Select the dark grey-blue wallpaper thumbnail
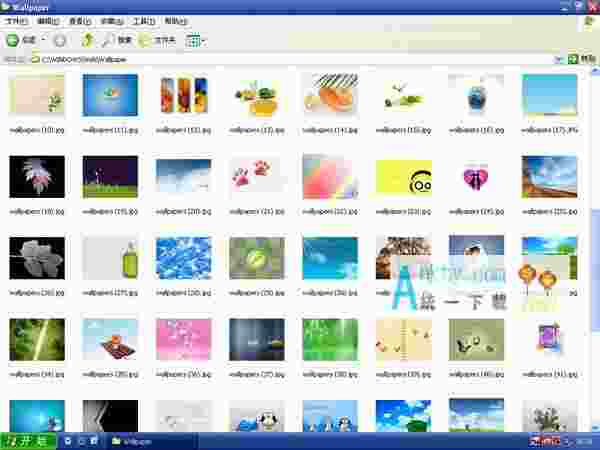The height and width of the screenshot is (450, 600). point(257,340)
